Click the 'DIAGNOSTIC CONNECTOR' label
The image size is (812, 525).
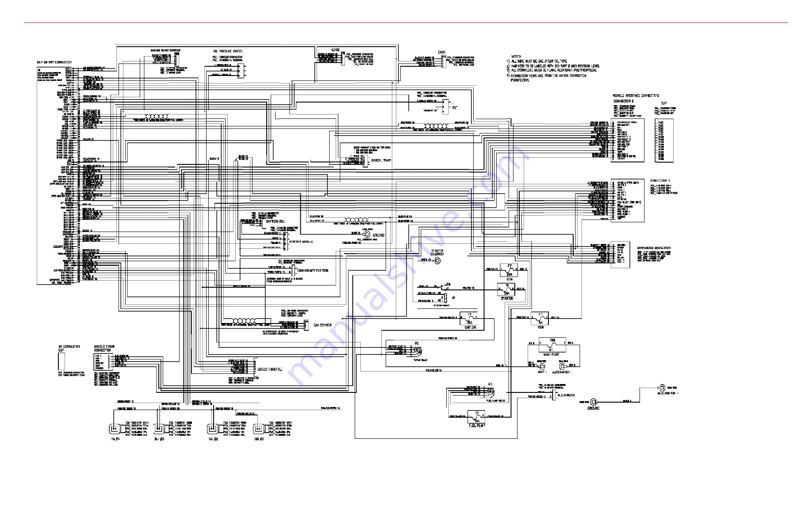(x=654, y=248)
